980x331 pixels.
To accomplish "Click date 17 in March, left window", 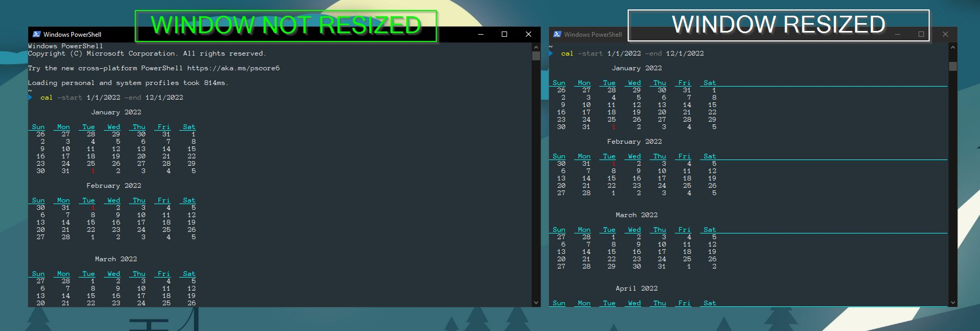I will (x=141, y=296).
